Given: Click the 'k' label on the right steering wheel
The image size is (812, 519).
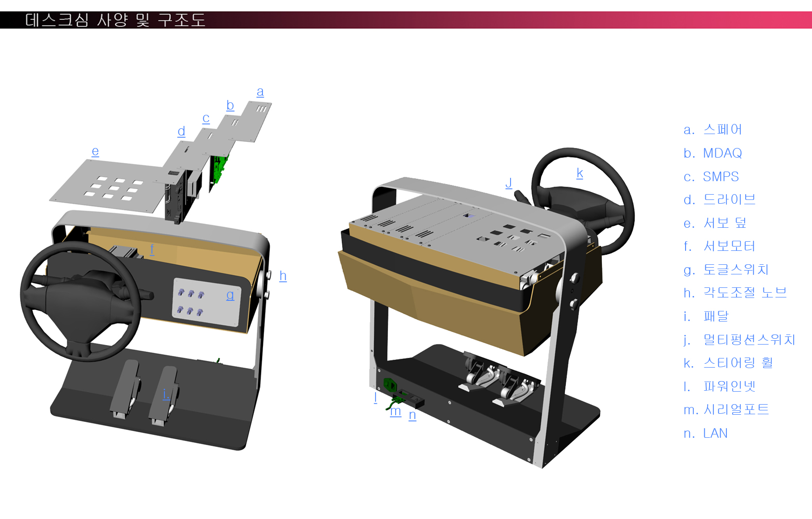Looking at the screenshot, I should pos(580,173).
